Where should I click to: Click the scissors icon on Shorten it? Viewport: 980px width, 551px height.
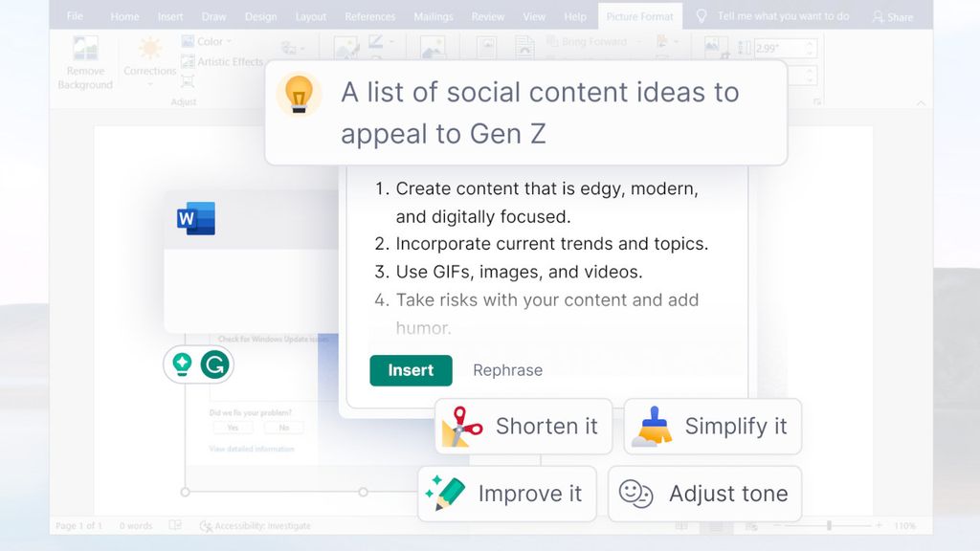point(459,427)
